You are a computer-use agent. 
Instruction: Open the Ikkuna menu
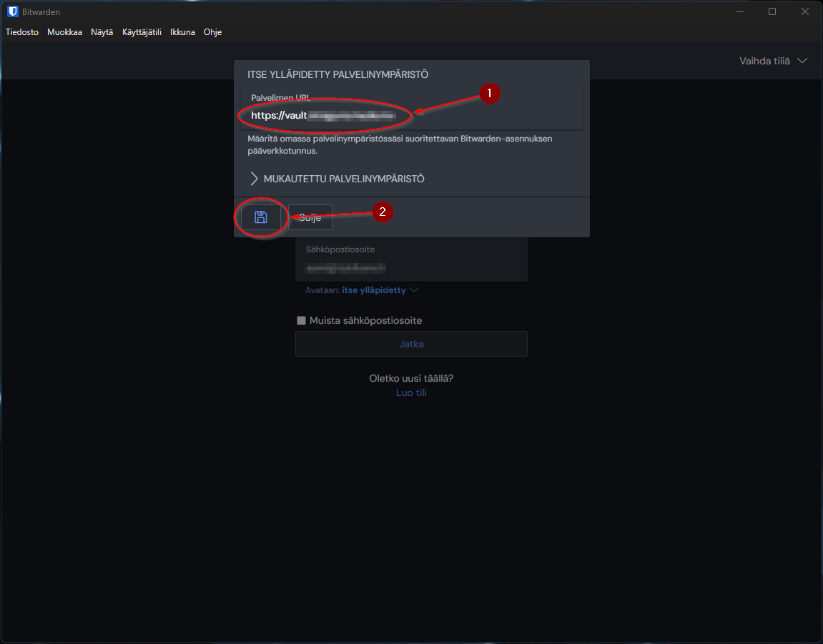click(182, 32)
